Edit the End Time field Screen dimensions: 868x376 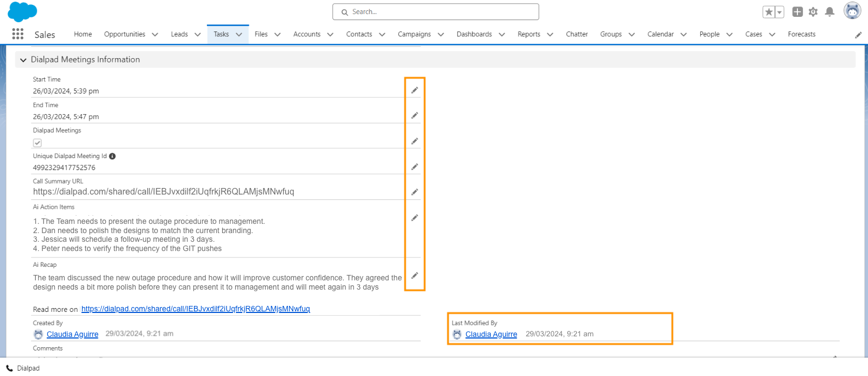[414, 115]
